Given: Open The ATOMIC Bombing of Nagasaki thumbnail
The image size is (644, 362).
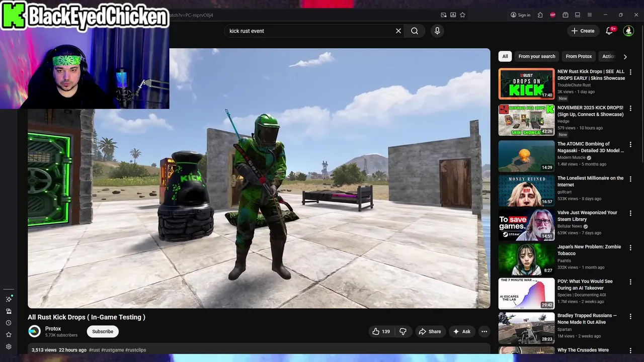Looking at the screenshot, I should tap(526, 156).
